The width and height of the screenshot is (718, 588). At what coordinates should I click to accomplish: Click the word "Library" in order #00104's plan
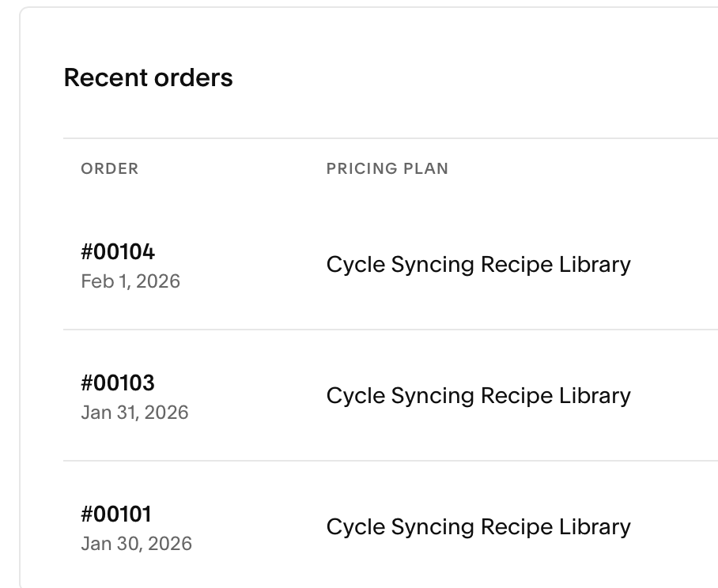pyautogui.click(x=595, y=265)
